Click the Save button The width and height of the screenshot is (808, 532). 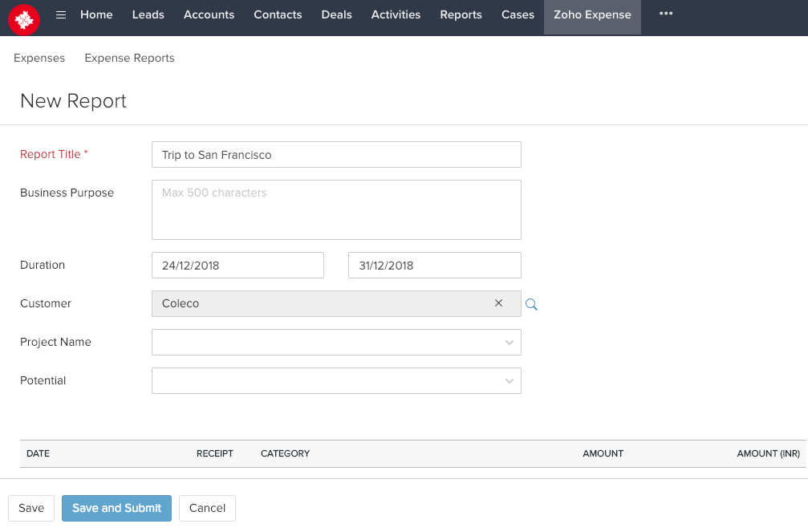click(31, 509)
